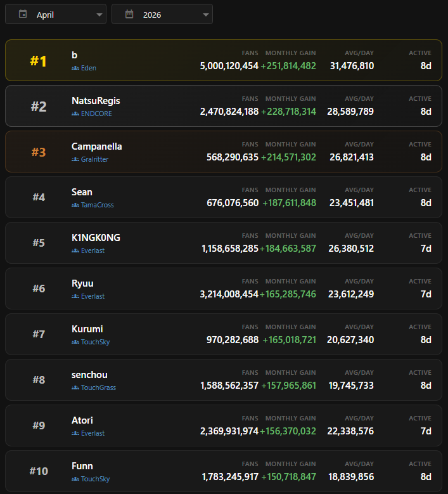Click the club icon under Kurumi
Viewport: 448px width, 494px height.
coord(75,342)
